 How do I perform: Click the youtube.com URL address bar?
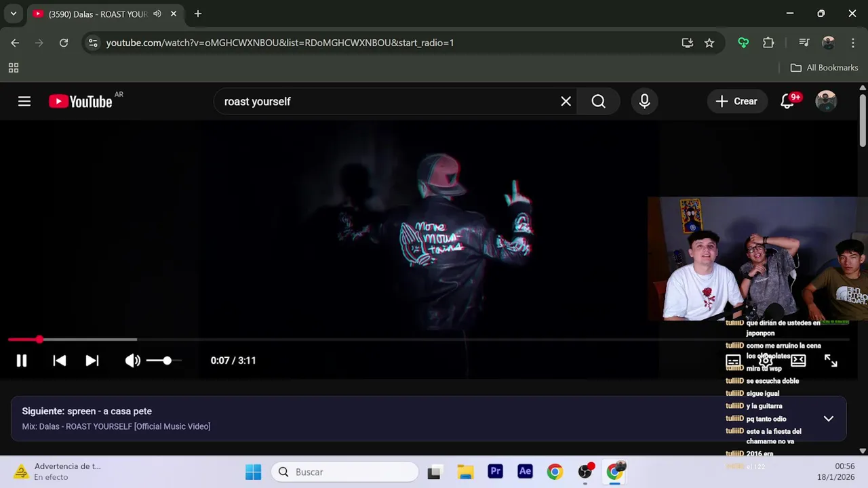coord(280,43)
